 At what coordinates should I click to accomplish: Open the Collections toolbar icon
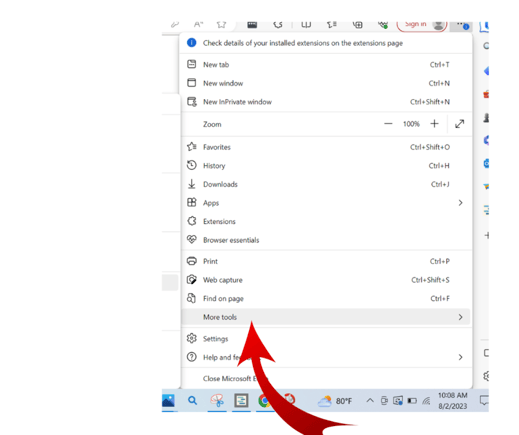point(357,24)
